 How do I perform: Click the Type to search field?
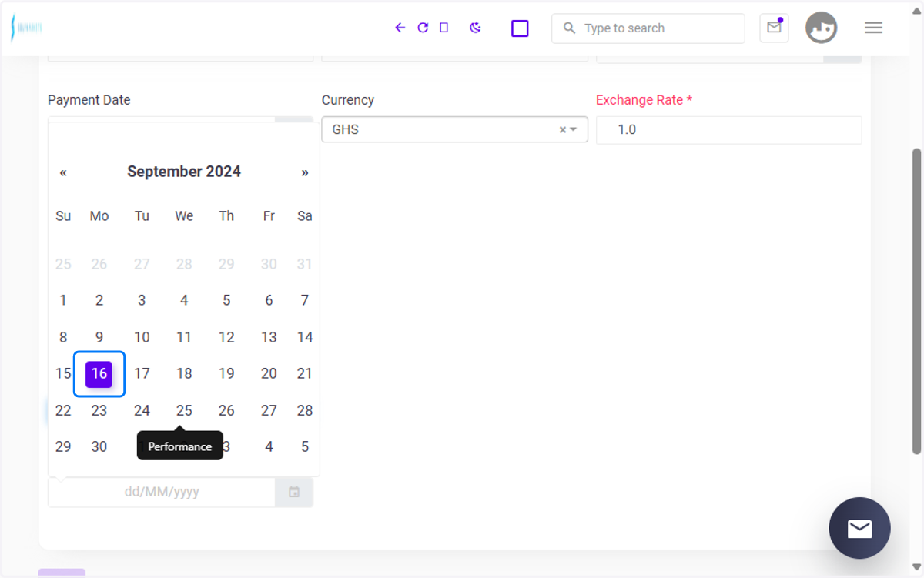[x=648, y=28]
